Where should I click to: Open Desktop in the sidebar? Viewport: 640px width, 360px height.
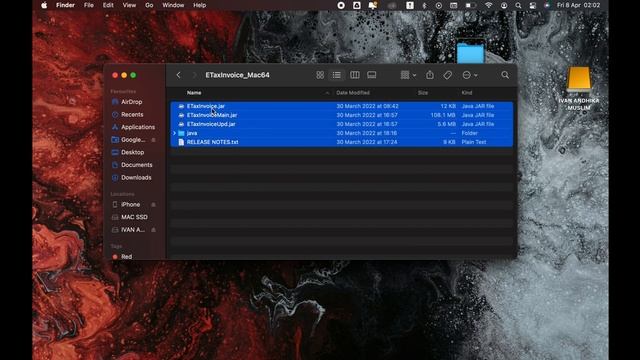point(132,152)
